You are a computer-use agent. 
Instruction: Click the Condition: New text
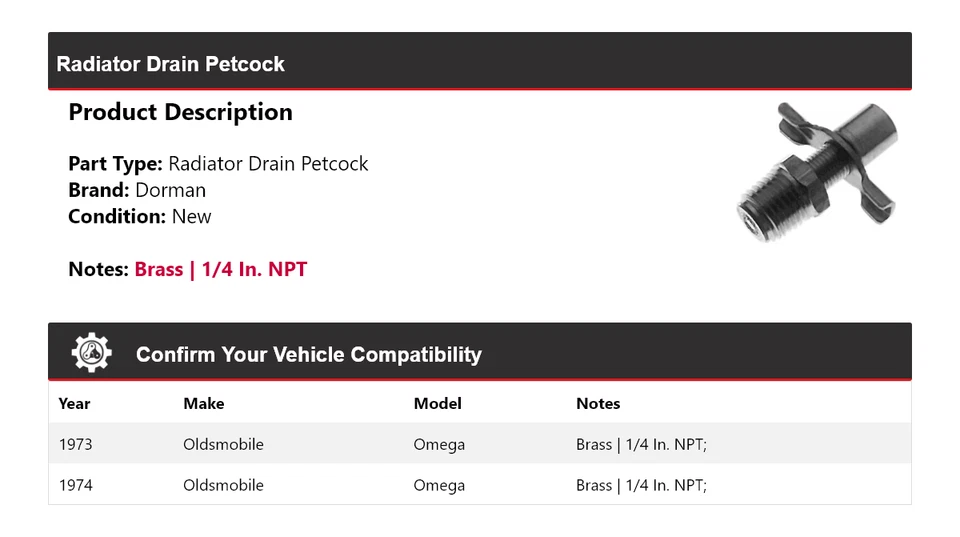tap(140, 216)
